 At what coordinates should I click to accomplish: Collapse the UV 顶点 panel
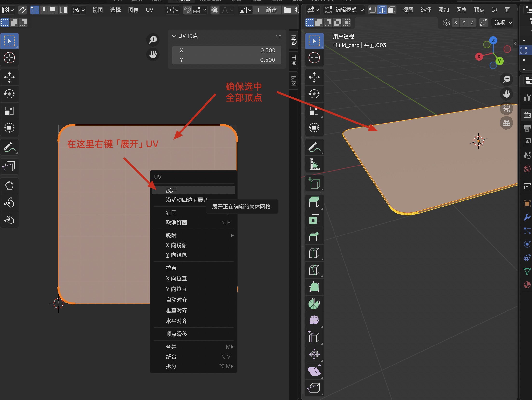(174, 36)
